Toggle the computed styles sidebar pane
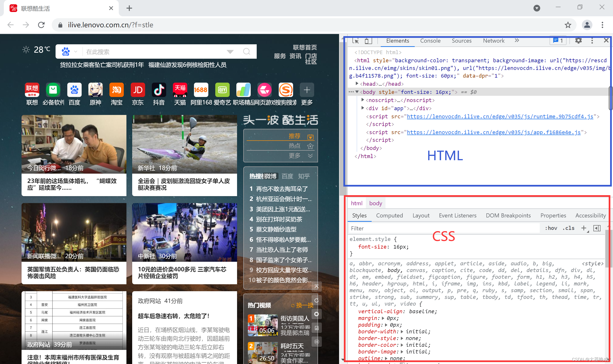The width and height of the screenshot is (613, 364). (x=597, y=228)
